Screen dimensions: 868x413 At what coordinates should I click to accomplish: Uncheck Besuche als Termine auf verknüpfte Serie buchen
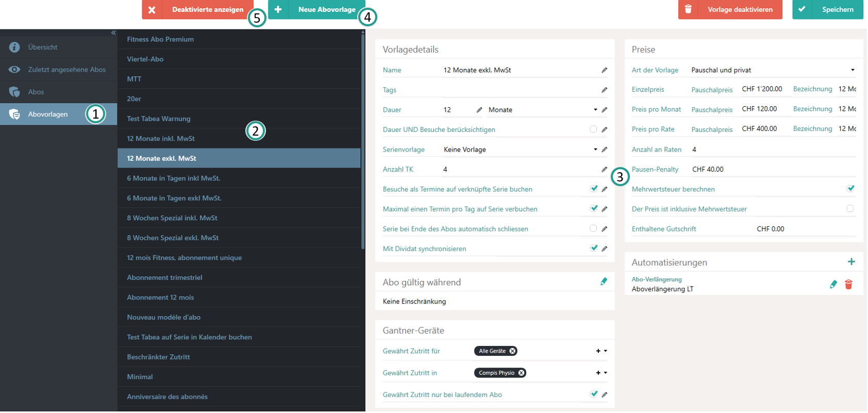point(594,189)
